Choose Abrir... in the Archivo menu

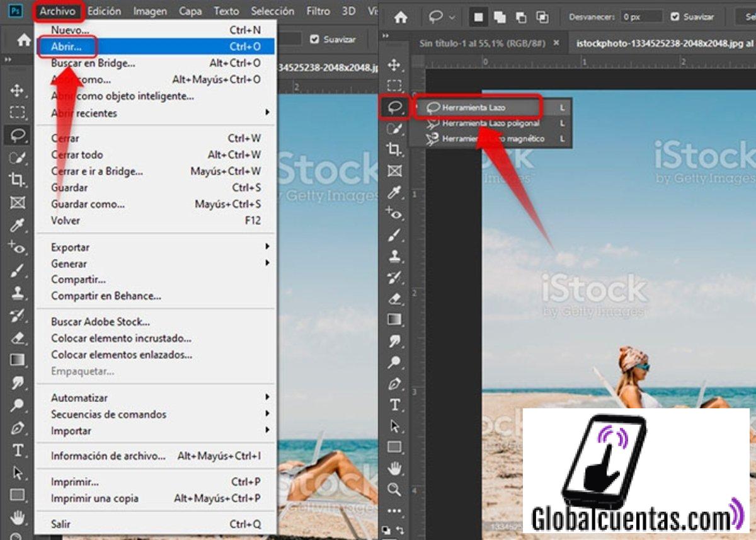tap(154, 46)
